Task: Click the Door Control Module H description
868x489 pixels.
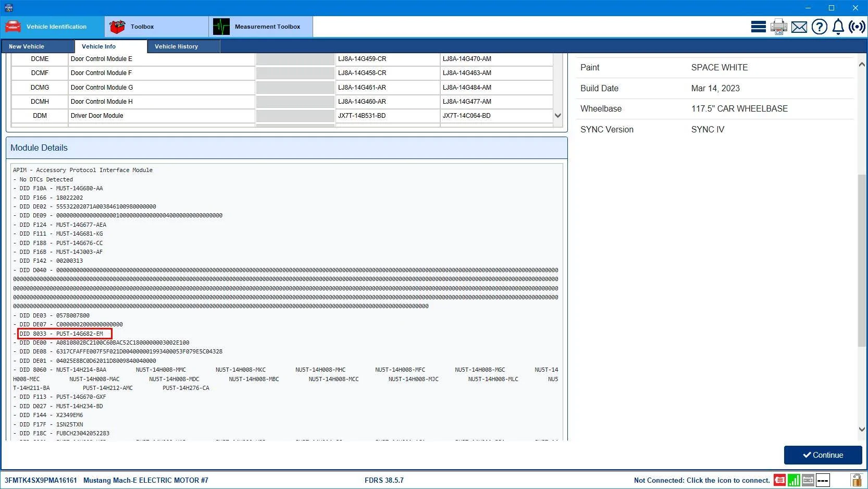Action: (102, 102)
